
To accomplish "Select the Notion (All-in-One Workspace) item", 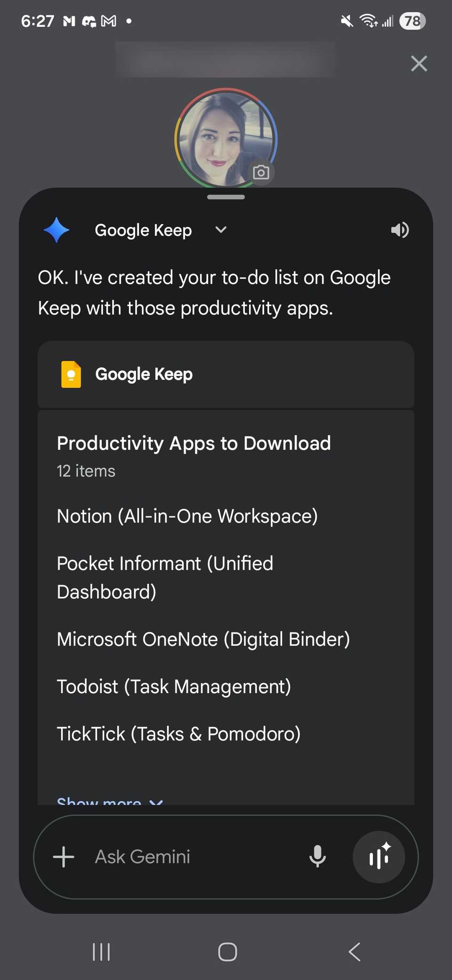I will [187, 516].
